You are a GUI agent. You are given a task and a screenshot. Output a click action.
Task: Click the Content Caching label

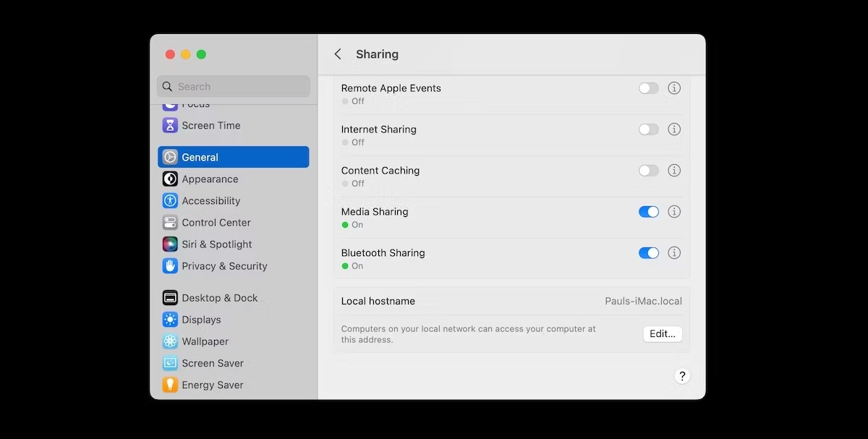380,171
